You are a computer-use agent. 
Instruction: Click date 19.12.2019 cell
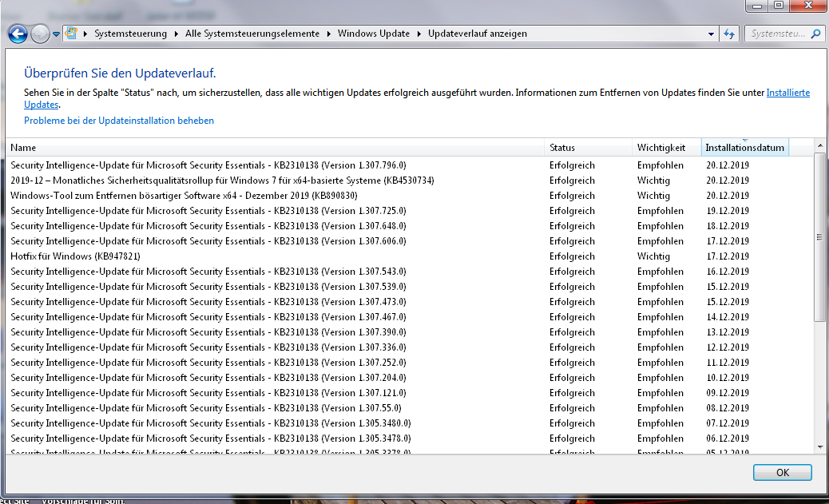pos(728,211)
